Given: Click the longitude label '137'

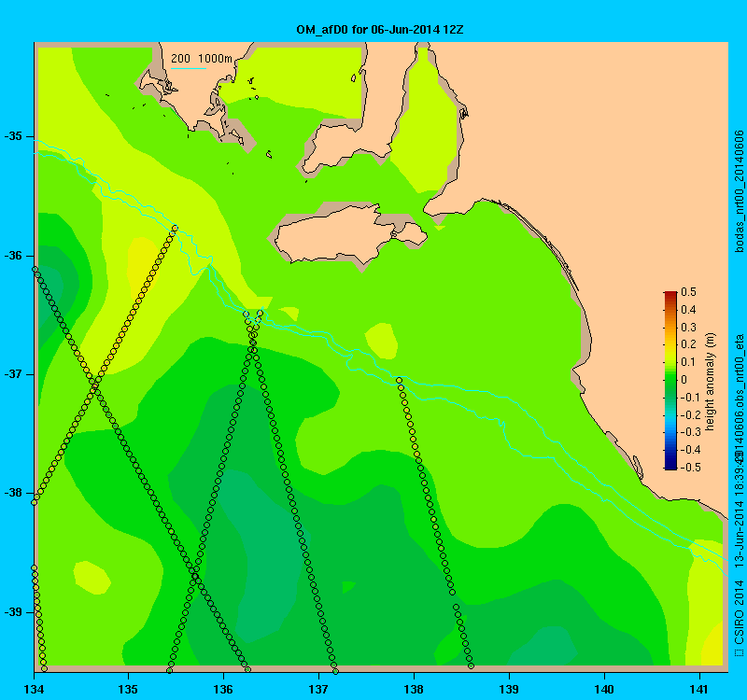Looking at the screenshot, I should (318, 690).
